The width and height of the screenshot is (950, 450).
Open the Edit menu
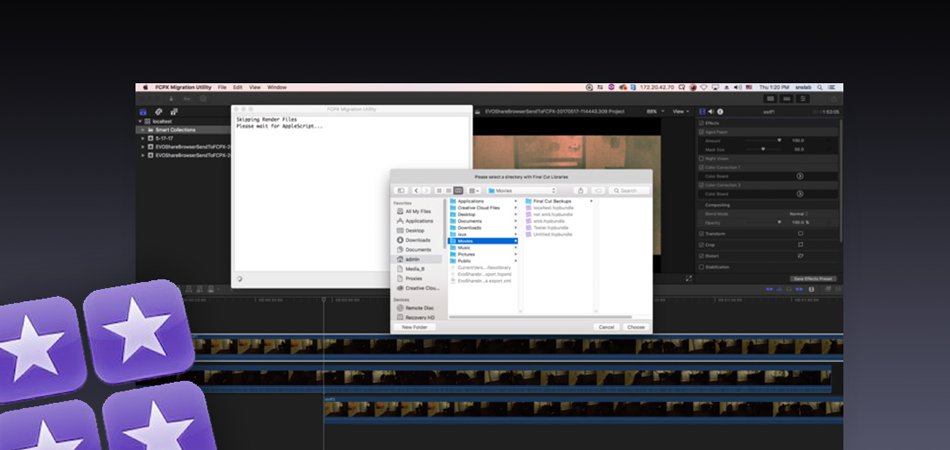[x=238, y=87]
